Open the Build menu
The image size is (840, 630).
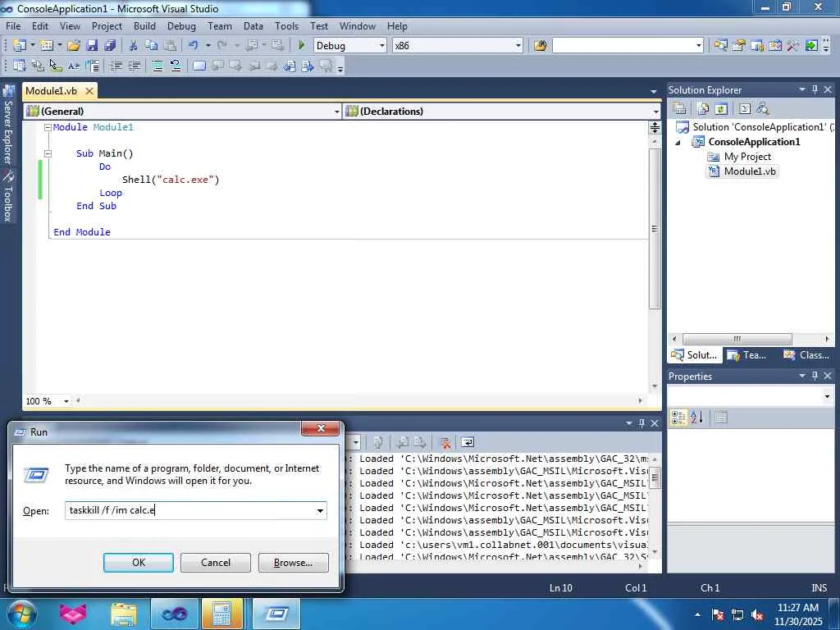tap(144, 26)
